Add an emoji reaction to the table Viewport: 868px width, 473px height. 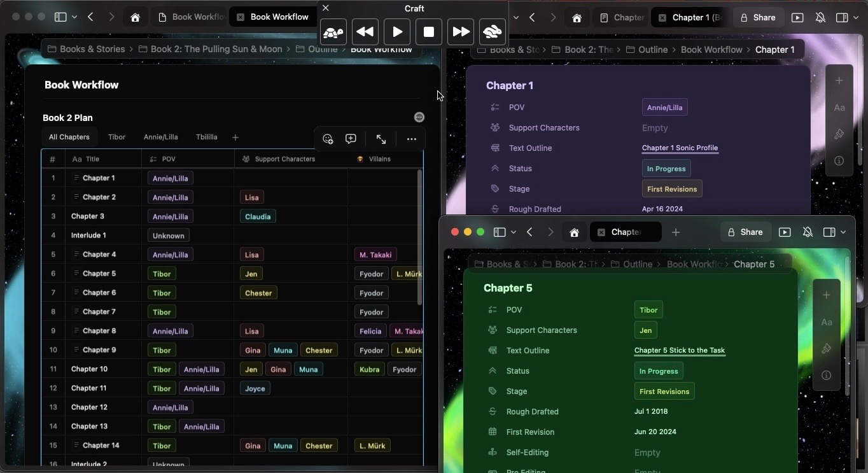point(328,139)
